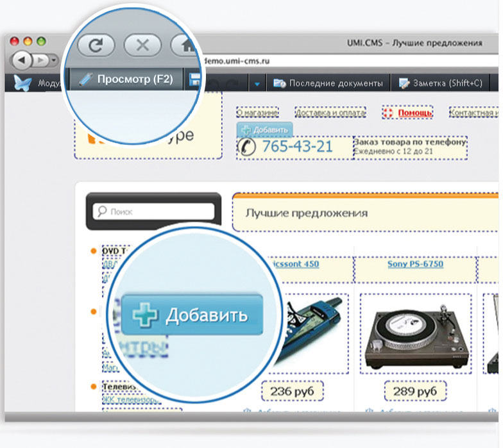Expand the blue dropdown arrow in CMS toolbar
The height and width of the screenshot is (448, 503).
coord(257,83)
